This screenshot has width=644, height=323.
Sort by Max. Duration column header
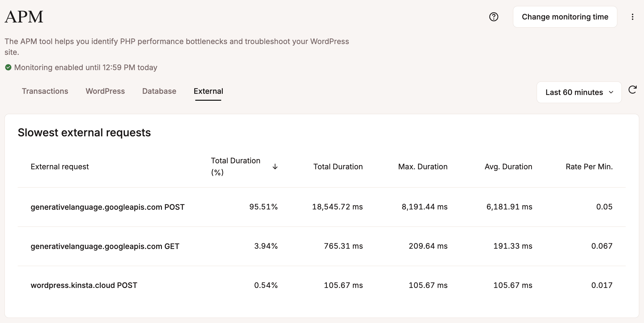pyautogui.click(x=423, y=167)
